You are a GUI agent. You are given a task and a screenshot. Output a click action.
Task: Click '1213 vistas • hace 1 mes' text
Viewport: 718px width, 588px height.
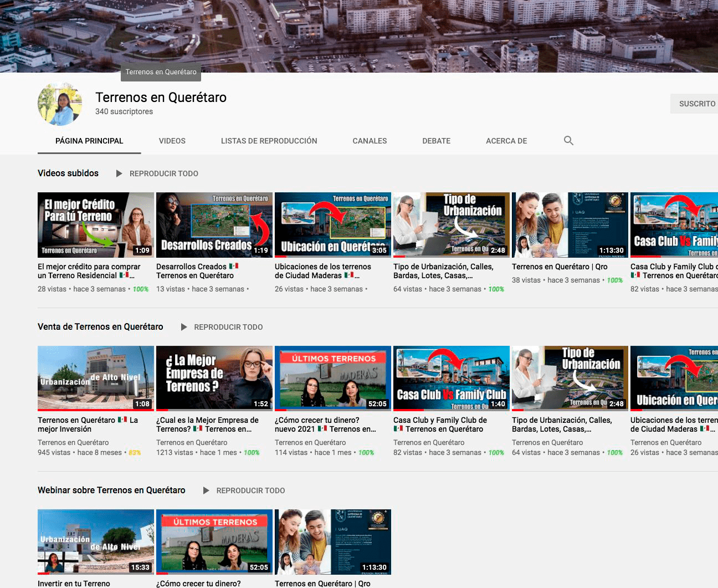pos(197,452)
